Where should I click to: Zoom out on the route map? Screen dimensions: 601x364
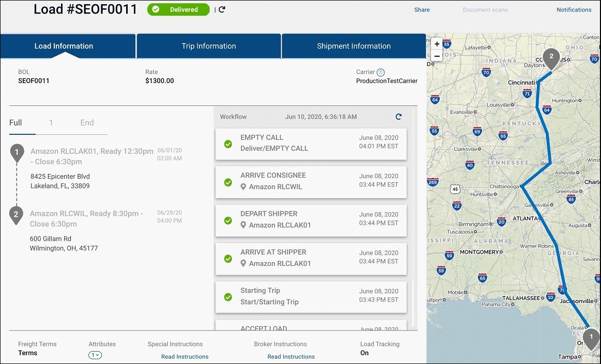pyautogui.click(x=436, y=56)
